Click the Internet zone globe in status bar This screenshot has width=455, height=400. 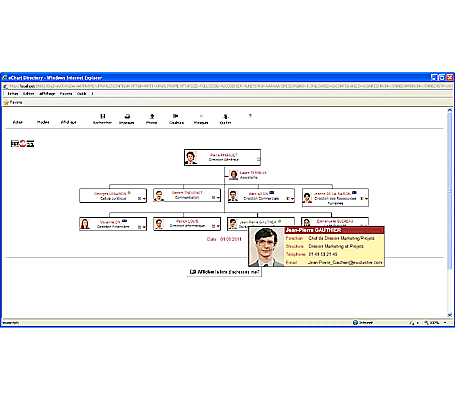[x=355, y=322]
